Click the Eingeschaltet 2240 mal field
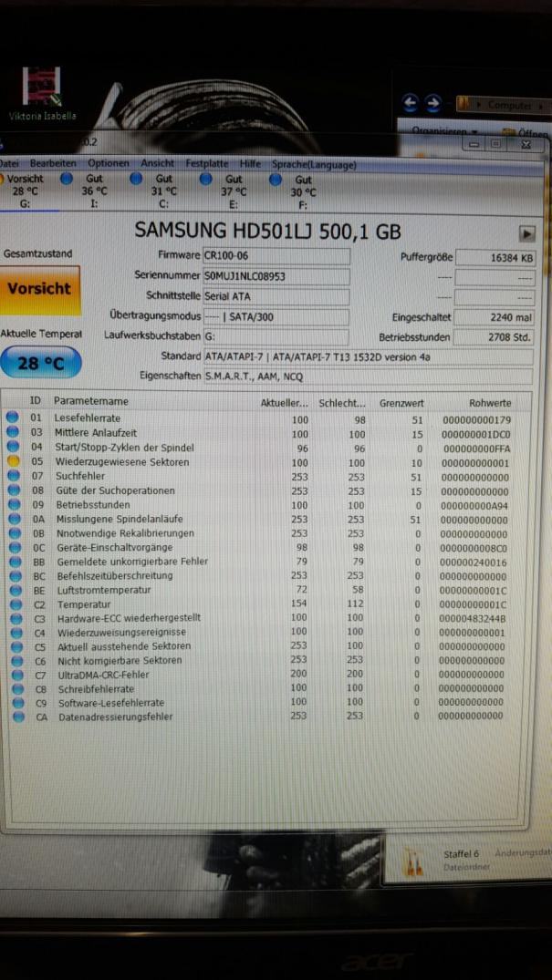552x980 pixels. 494,317
